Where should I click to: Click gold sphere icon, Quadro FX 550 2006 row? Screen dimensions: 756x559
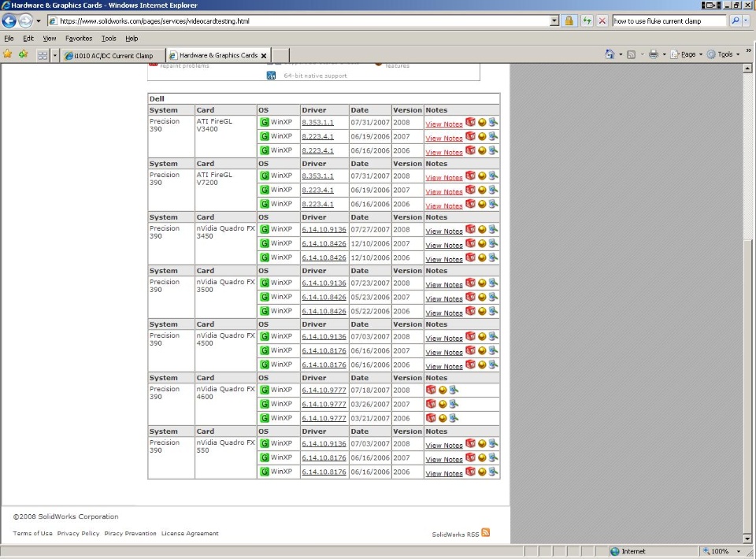point(482,472)
